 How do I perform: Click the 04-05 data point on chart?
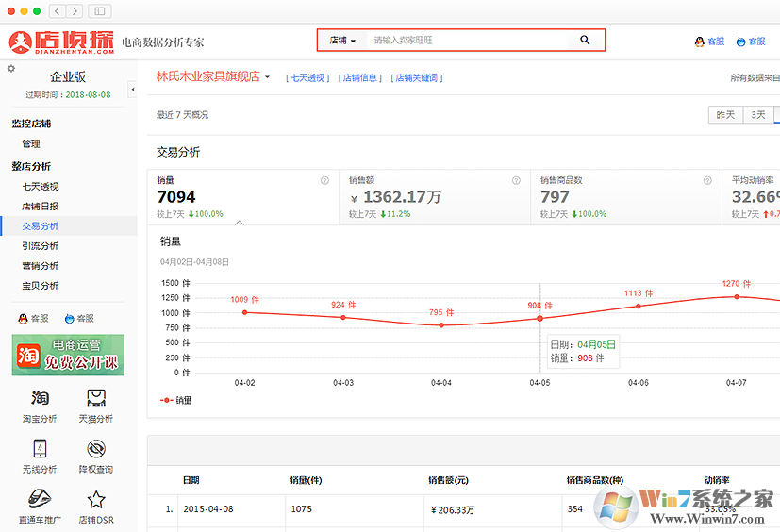pyautogui.click(x=540, y=318)
